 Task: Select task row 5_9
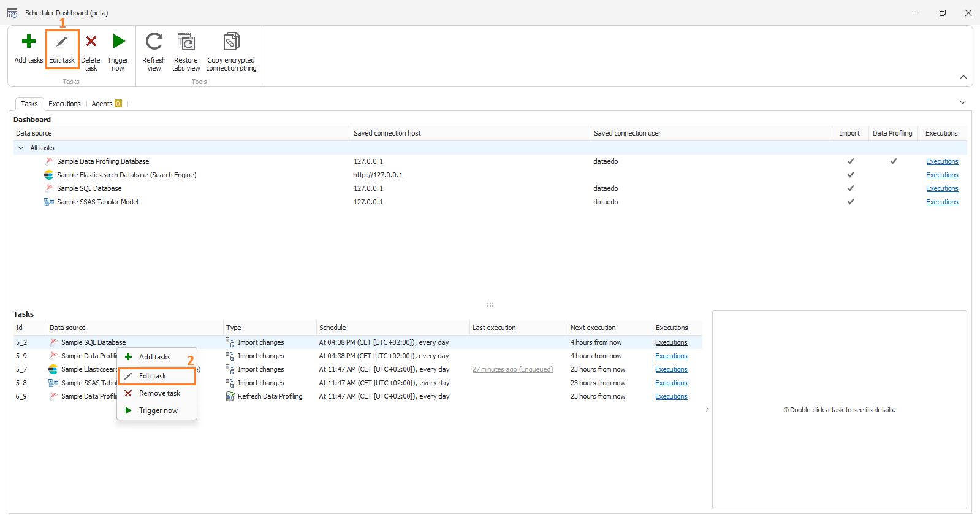(358, 356)
